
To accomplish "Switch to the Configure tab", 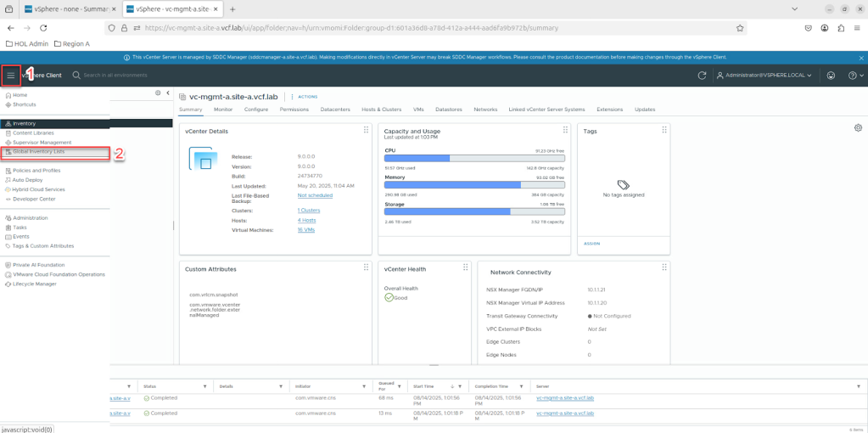I will coord(256,110).
